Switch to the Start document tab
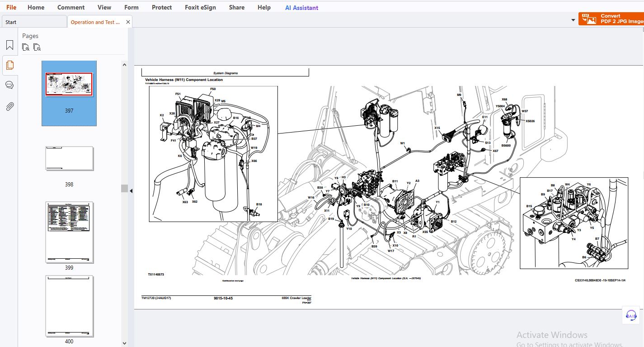644x347 pixels. 34,22
